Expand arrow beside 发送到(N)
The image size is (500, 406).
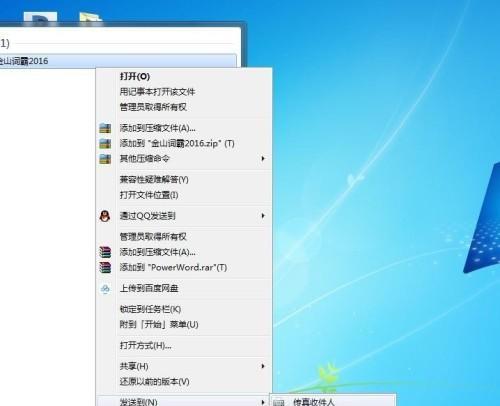click(x=263, y=402)
